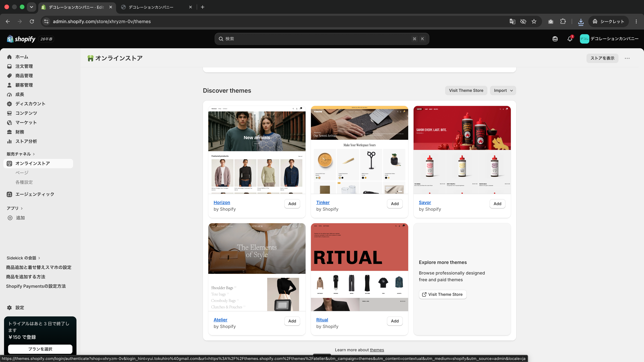Expand アプリ section chevron

22,208
